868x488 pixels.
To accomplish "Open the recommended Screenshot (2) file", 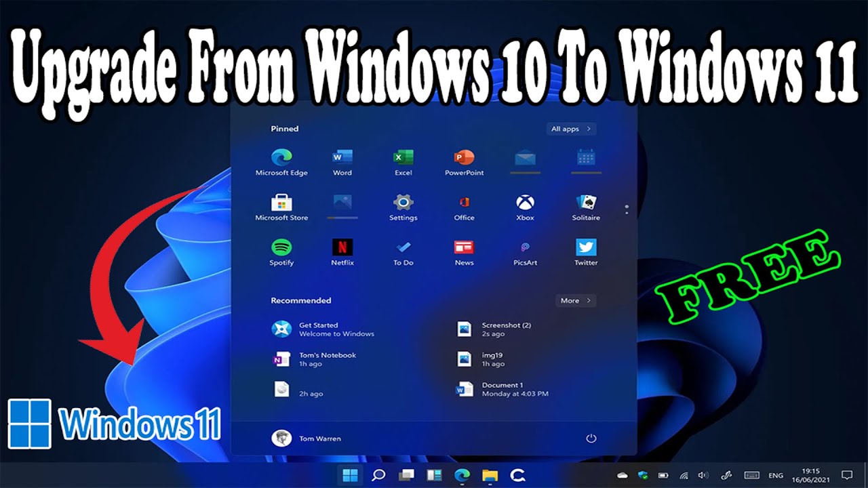I will (x=494, y=329).
